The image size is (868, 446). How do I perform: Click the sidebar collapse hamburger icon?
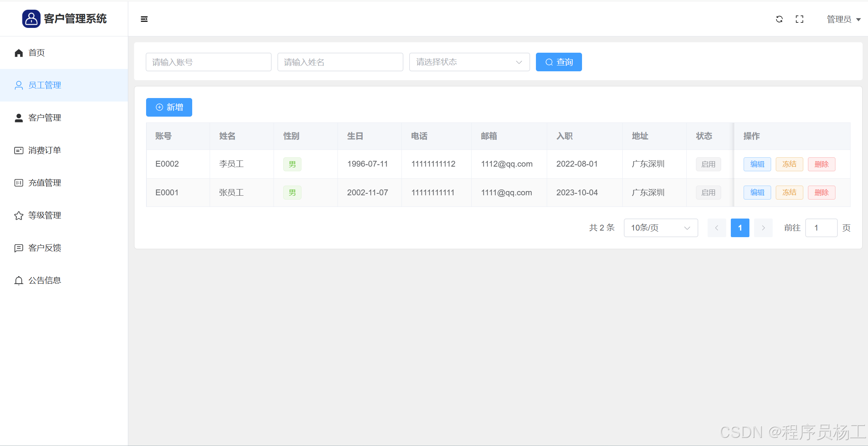144,19
